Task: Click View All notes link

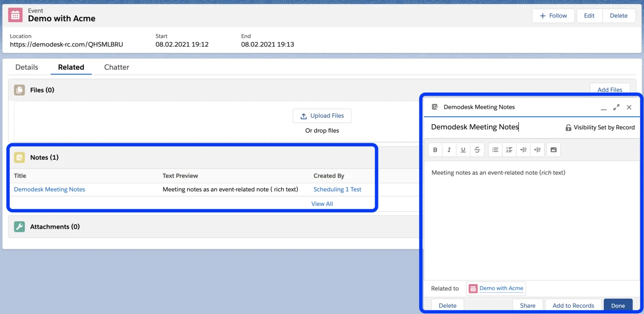Action: coord(322,204)
